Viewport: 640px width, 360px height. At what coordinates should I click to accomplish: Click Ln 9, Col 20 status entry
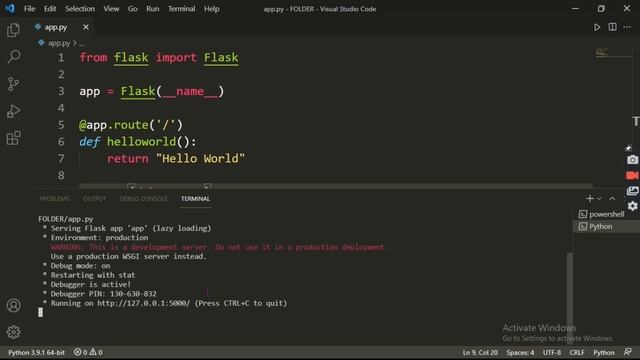[x=480, y=352]
